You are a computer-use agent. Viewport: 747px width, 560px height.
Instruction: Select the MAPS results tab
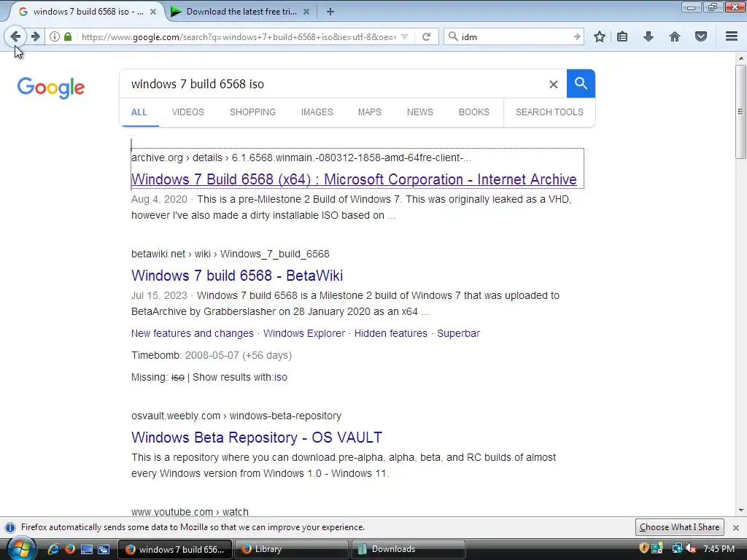tap(370, 112)
